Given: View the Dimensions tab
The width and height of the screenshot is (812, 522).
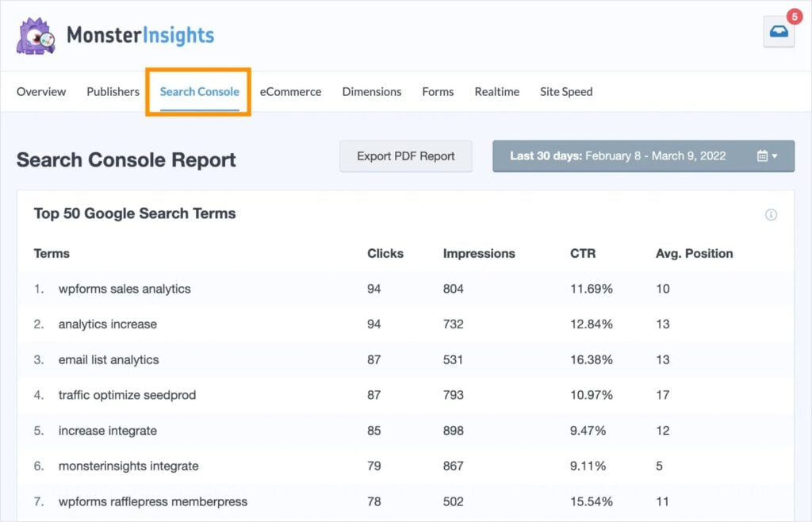Looking at the screenshot, I should tap(371, 91).
